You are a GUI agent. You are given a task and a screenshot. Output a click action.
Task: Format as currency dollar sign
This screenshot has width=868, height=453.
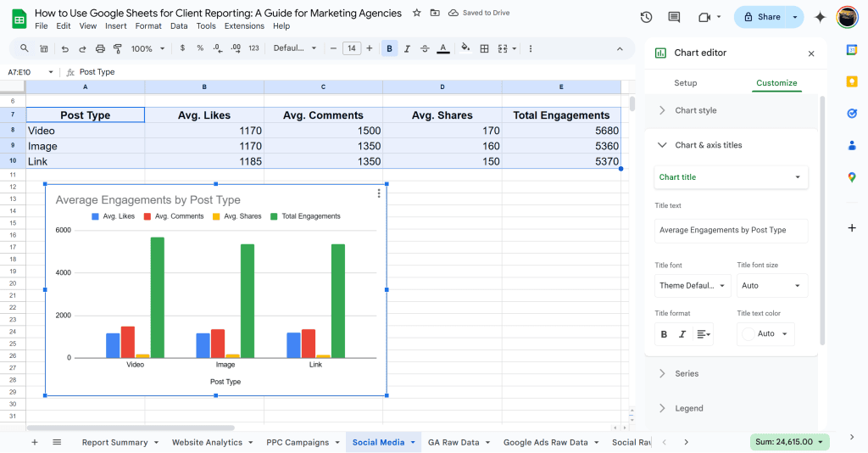[x=182, y=48]
